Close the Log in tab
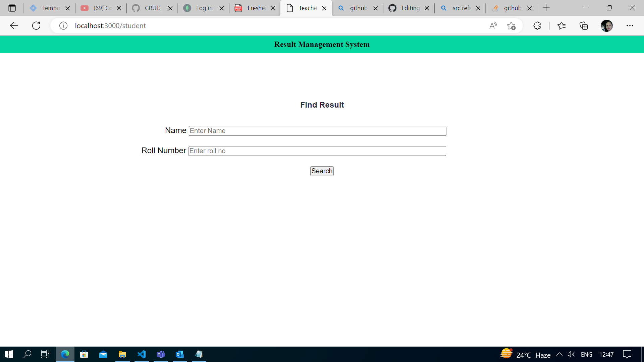The width and height of the screenshot is (644, 362). click(221, 8)
